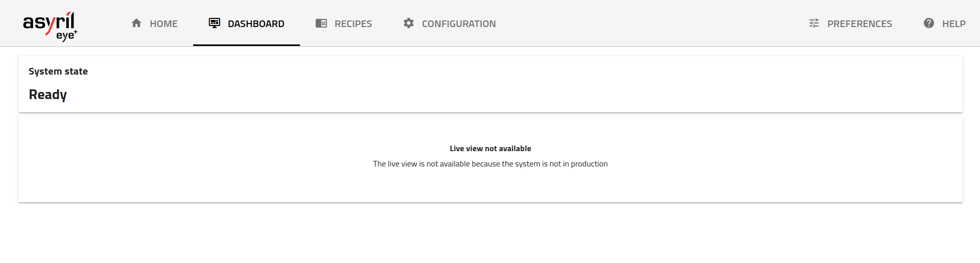Click the "Live view not available" heading

[490, 149]
